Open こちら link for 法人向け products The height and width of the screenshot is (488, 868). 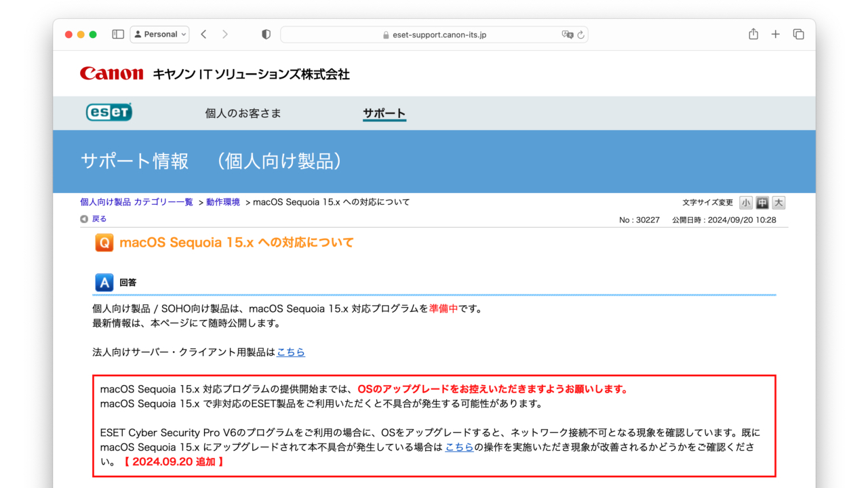pos(291,352)
